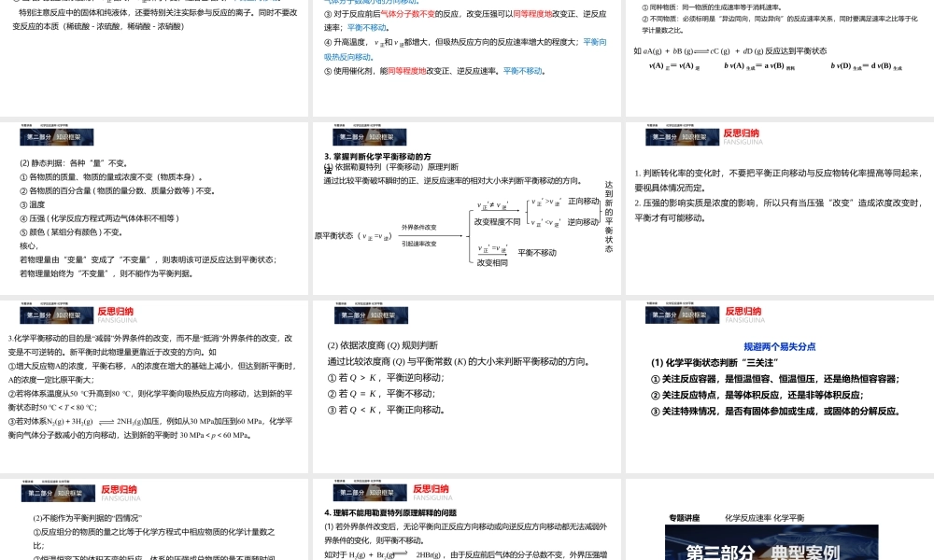Click heading (2)不能作为平衡判据的“四情况”

[x=87, y=518]
